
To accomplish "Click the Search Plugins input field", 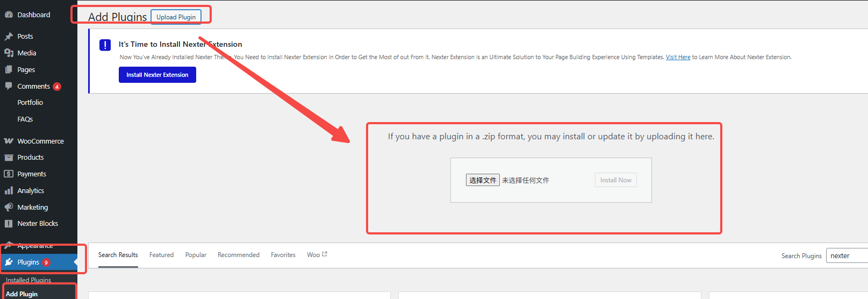I will [847, 256].
